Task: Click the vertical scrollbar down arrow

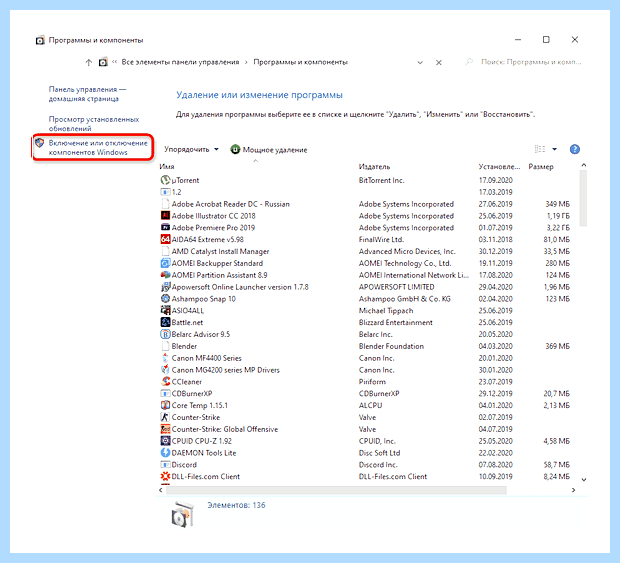Action: point(584,480)
